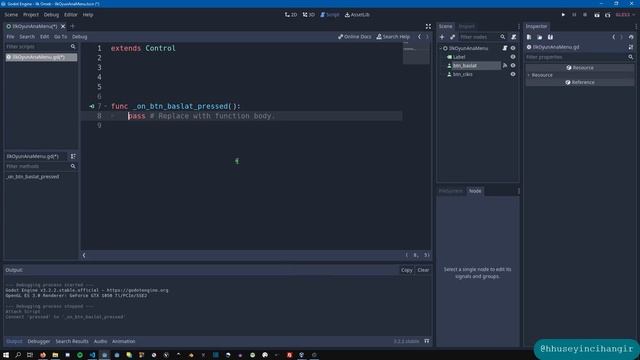
Task: Open the Help menu
Action: tap(88, 15)
